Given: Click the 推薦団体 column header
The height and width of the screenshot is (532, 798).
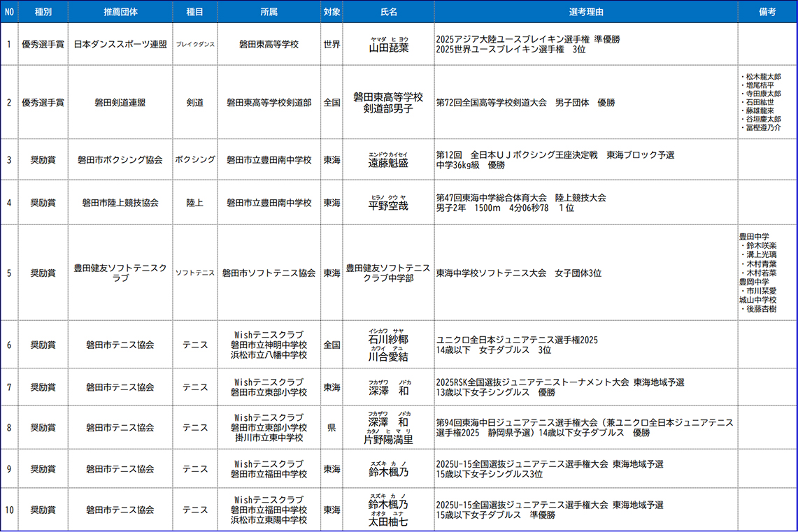Looking at the screenshot, I should tap(120, 13).
